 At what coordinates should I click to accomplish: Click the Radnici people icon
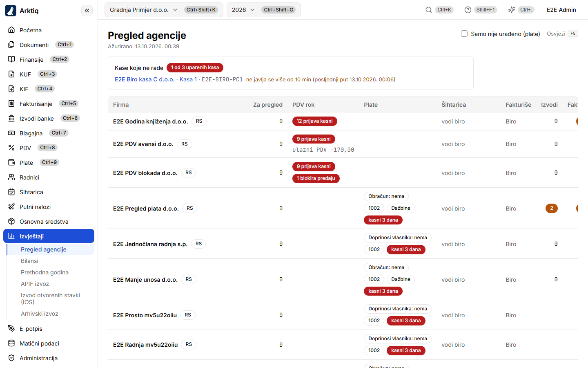[x=11, y=177]
